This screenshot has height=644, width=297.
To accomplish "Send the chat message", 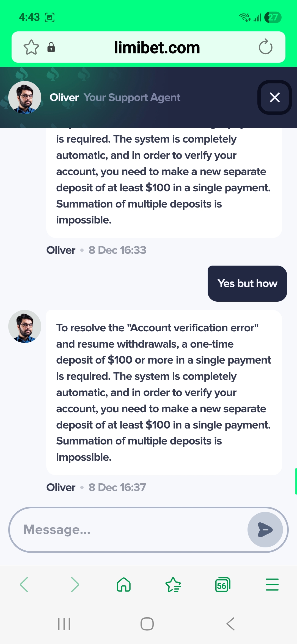I will point(265,530).
